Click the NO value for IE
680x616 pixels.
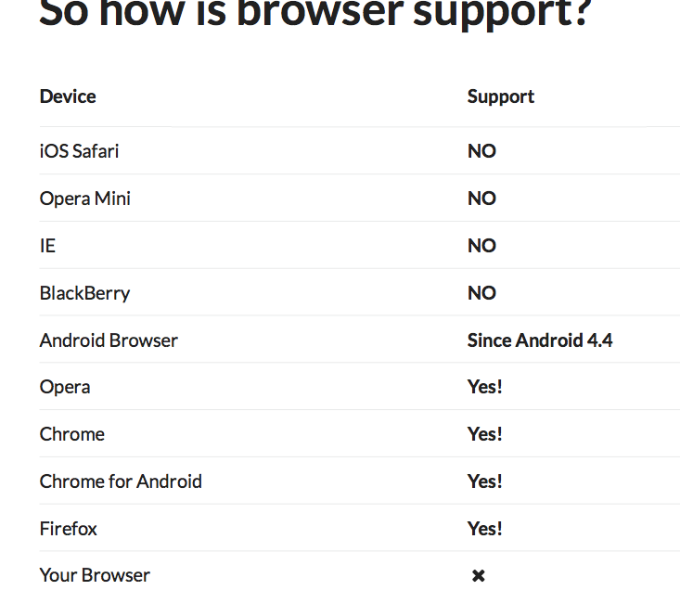click(x=481, y=246)
